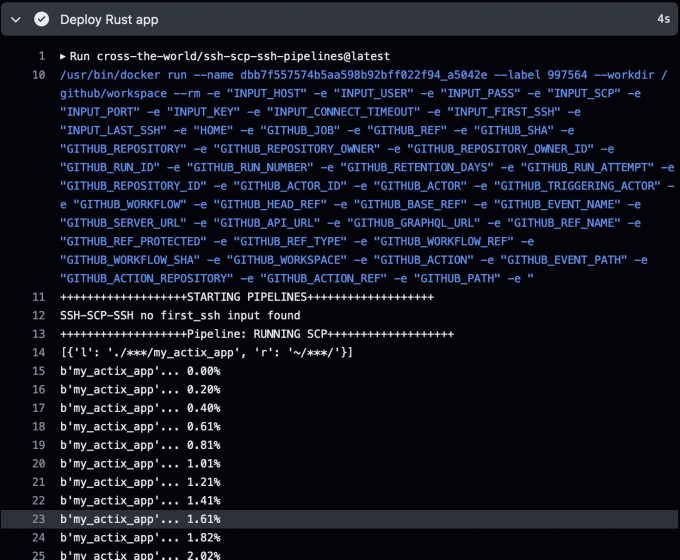Click line number 13 in gutter
The width and height of the screenshot is (680, 560).
pos(38,334)
